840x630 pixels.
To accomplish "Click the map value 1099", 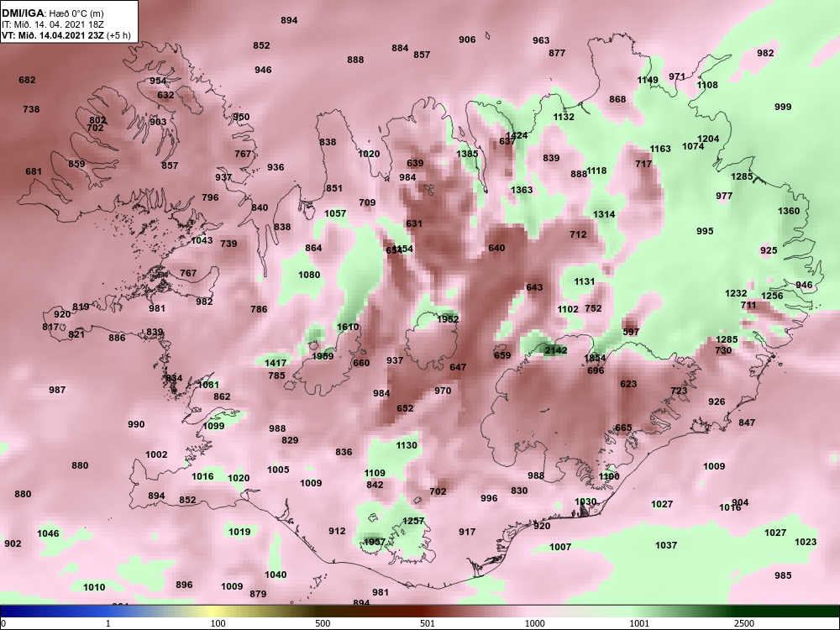I will [x=213, y=427].
